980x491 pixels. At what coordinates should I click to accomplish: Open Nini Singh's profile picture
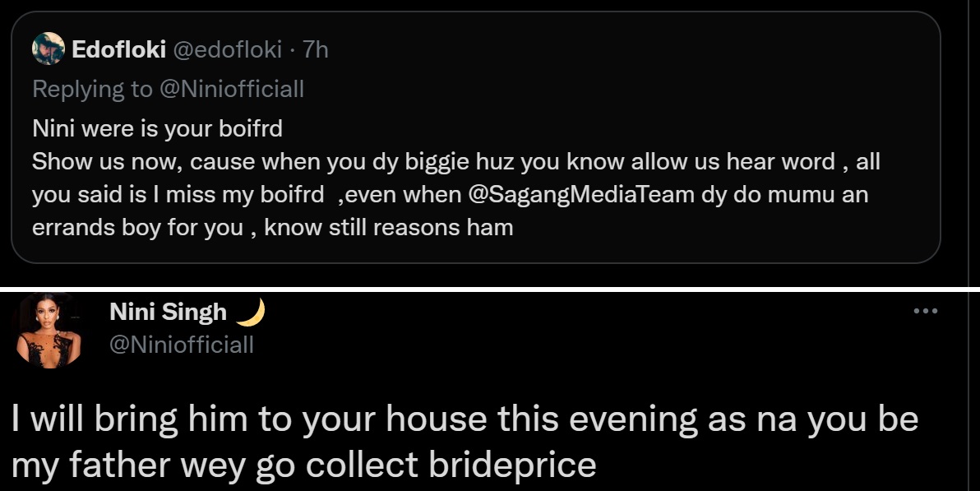pyautogui.click(x=50, y=331)
